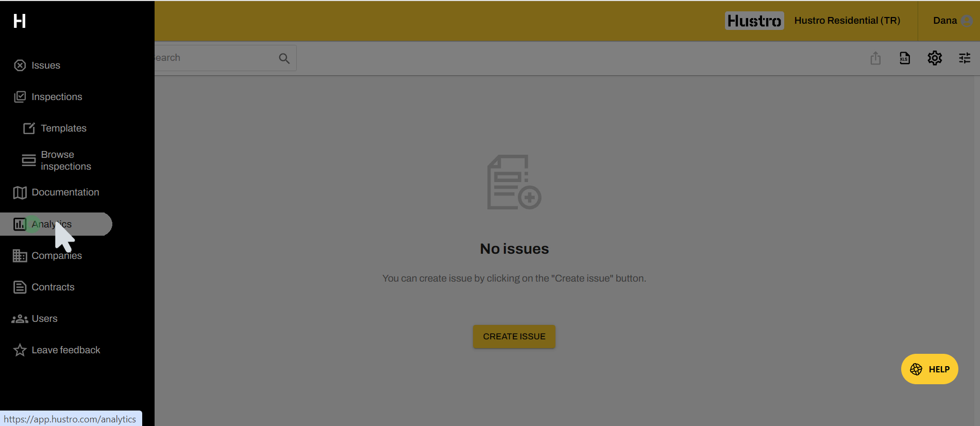Screen dimensions: 980x426
Task: Open settings via the gear icon
Action: (935, 58)
